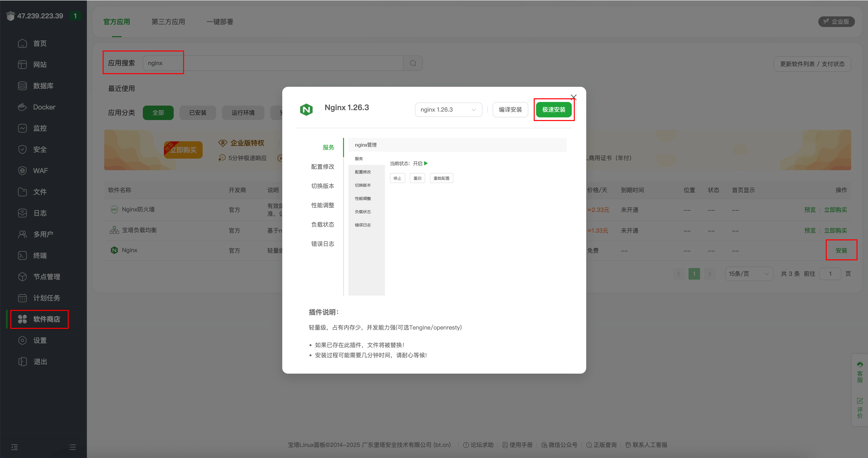
Task: Open 计划任务 calendar icon
Action: point(22,298)
